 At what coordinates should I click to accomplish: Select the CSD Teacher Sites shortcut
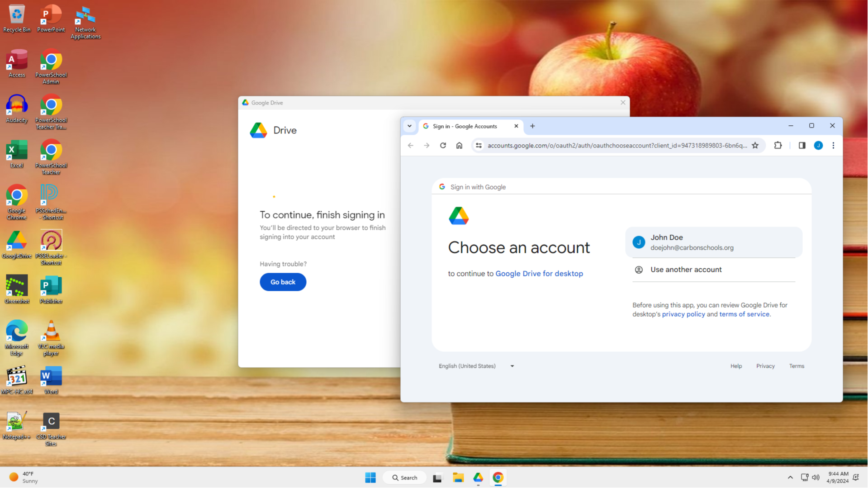click(51, 429)
